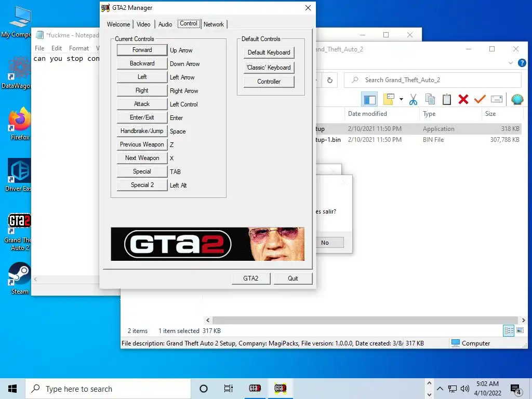The image size is (532, 399).
Task: Open the My Computer desktop icon
Action: coord(17,22)
